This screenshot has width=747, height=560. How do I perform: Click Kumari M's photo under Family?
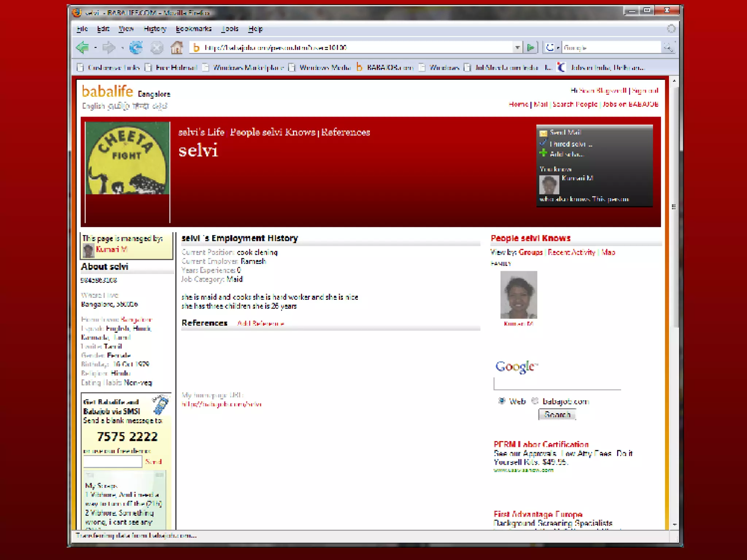[518, 295]
